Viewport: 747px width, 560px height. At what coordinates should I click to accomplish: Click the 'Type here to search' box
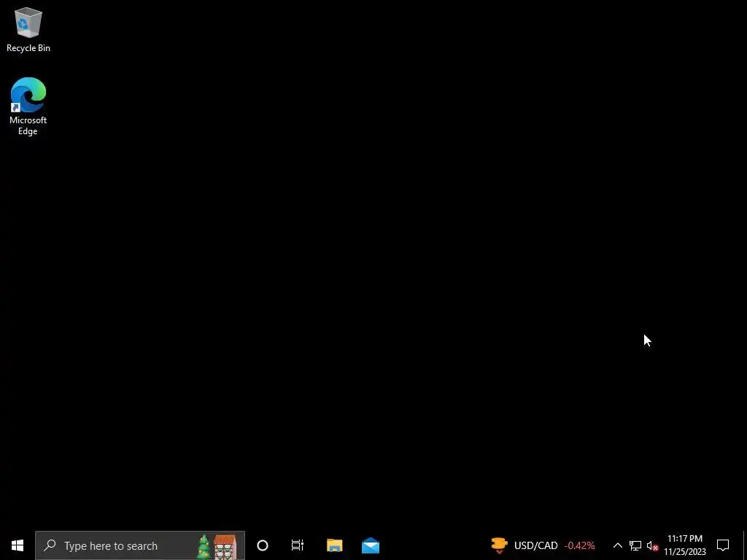140,545
